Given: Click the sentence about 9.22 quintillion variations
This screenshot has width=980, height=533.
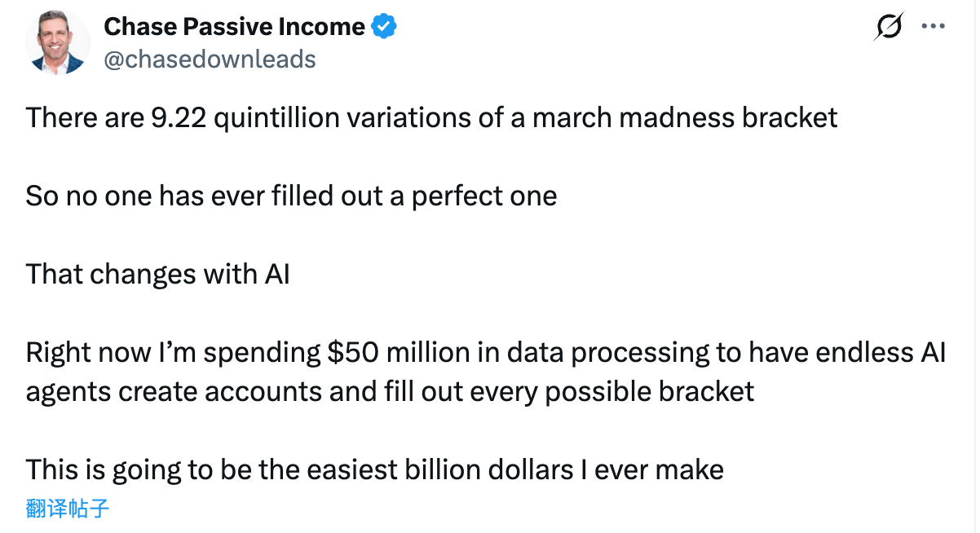Looking at the screenshot, I should tap(431, 117).
